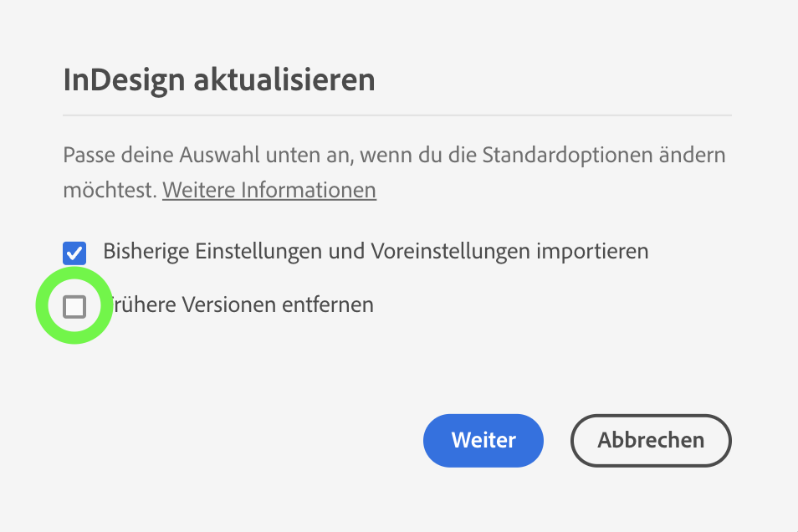The image size is (798, 532).
Task: Follow the underlined more-information link
Action: [x=269, y=190]
